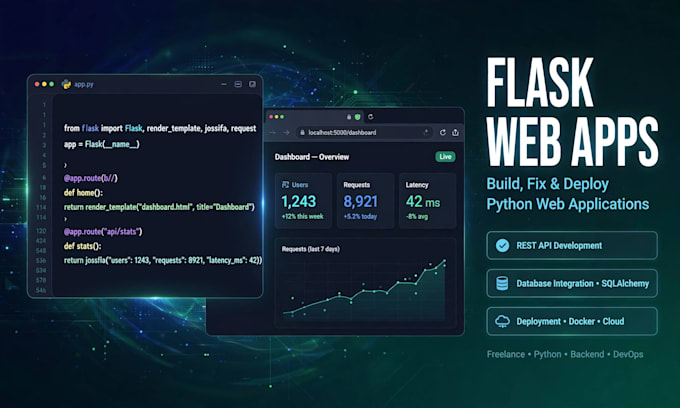This screenshot has height=408, width=680.
Task: Go back with the browser's left arrow
Action: (273, 132)
